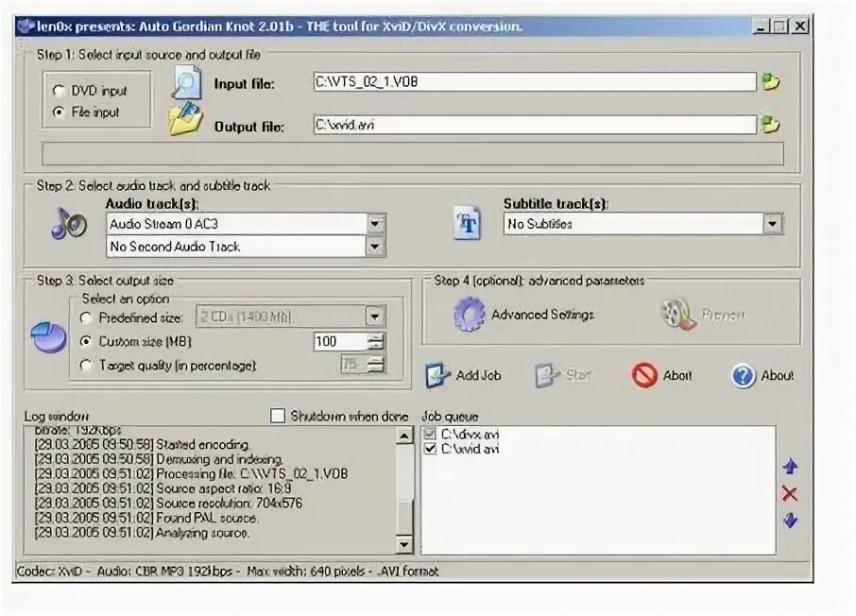
Task: Click the output size pie chart icon
Action: (x=48, y=337)
